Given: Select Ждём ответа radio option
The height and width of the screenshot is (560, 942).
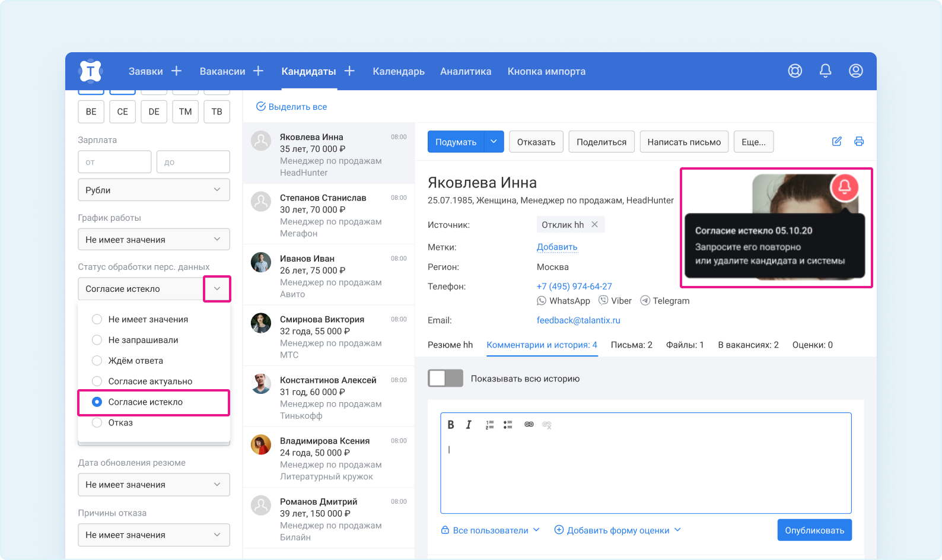Looking at the screenshot, I should [97, 361].
